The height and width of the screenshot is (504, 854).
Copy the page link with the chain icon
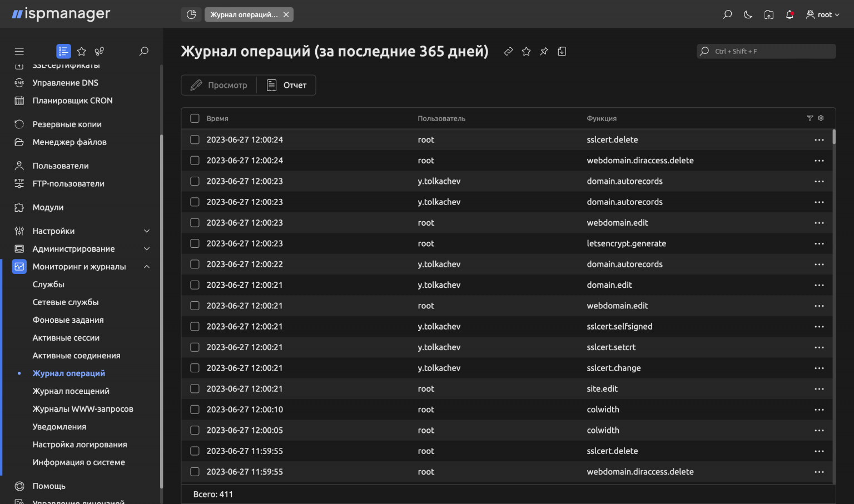pyautogui.click(x=508, y=51)
